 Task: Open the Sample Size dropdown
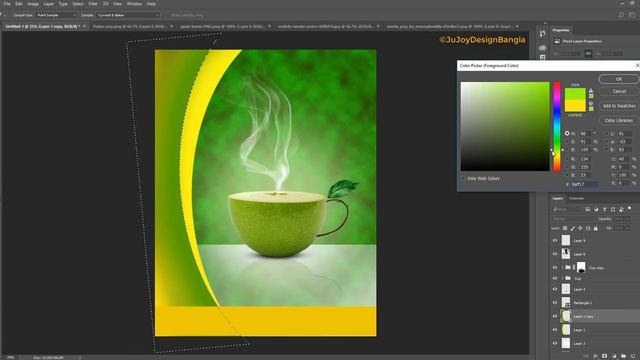click(56, 15)
